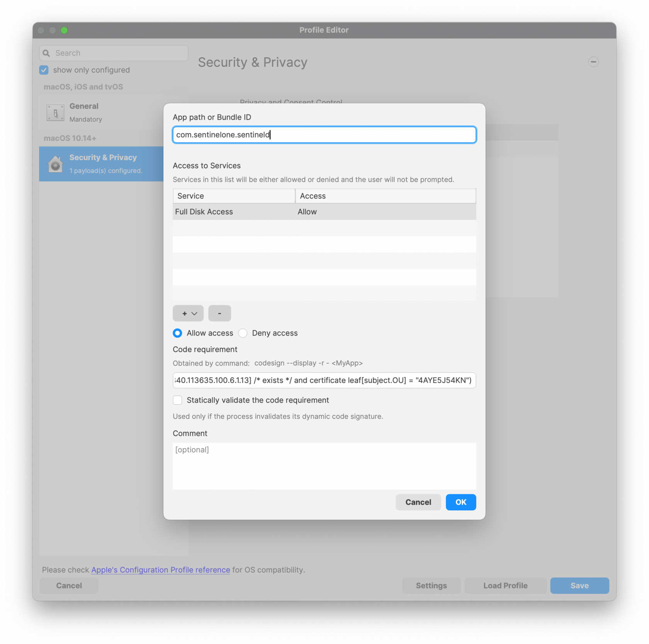The image size is (649, 644).
Task: Click the Security & Privacy house icon
Action: point(56,164)
